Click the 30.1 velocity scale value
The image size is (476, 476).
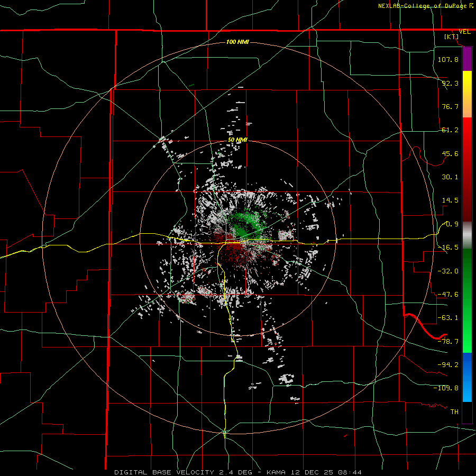pyautogui.click(x=450, y=177)
